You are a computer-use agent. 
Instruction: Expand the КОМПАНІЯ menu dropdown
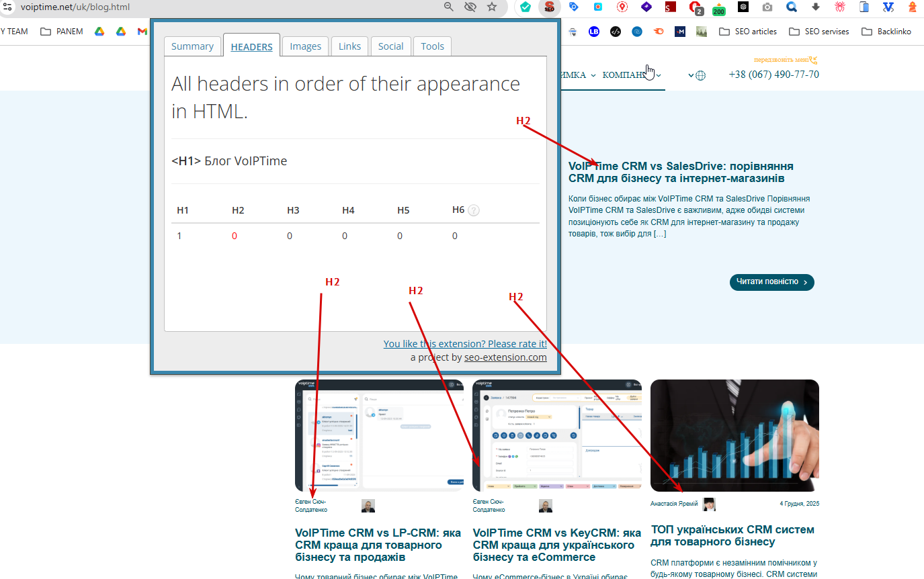(632, 75)
